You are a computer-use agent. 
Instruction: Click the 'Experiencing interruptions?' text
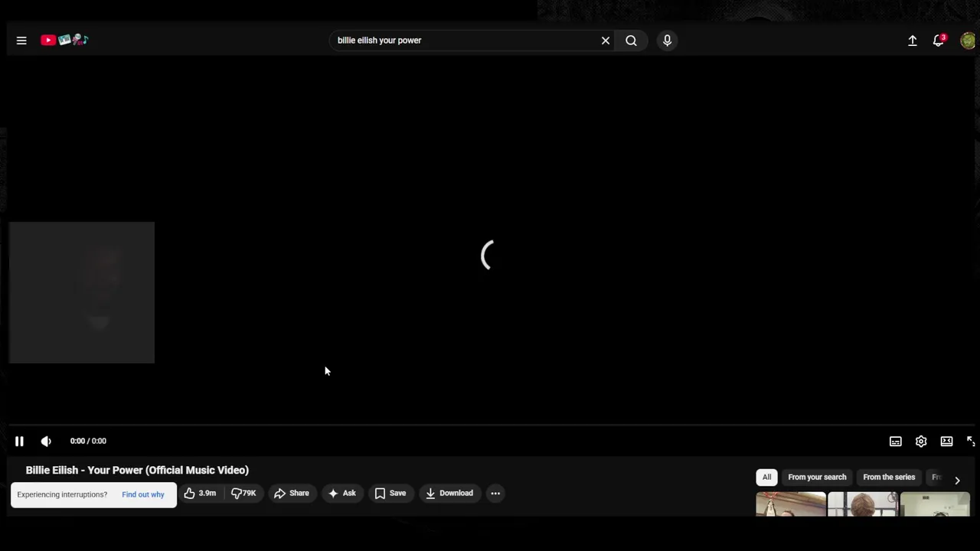62,494
